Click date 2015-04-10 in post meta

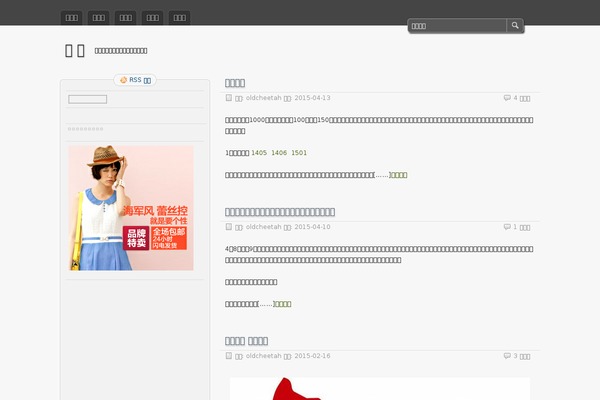(312, 227)
